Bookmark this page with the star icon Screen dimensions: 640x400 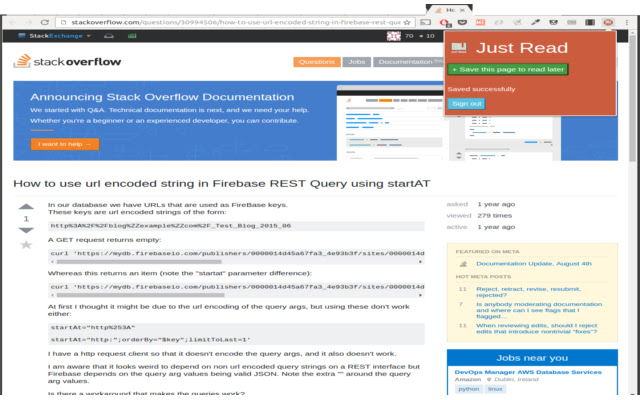click(407, 22)
